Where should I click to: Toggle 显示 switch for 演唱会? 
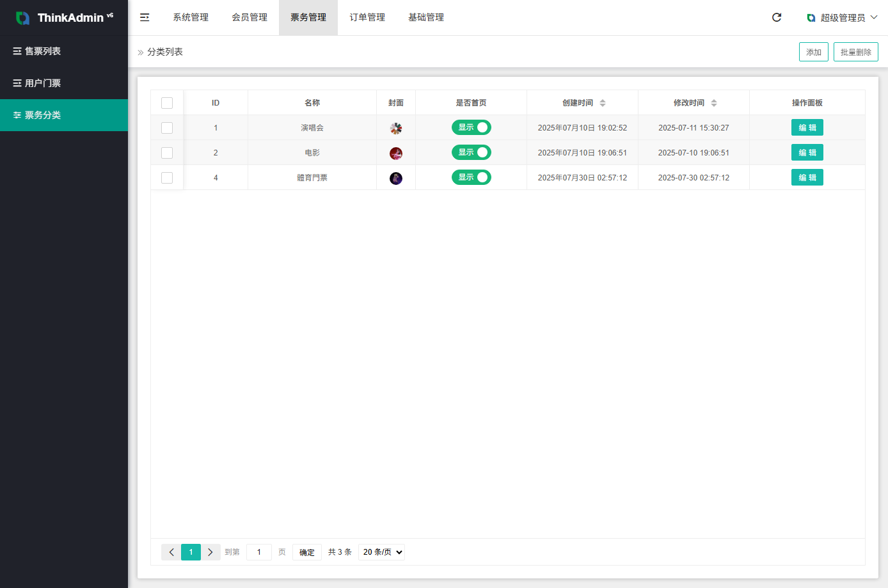472,127
